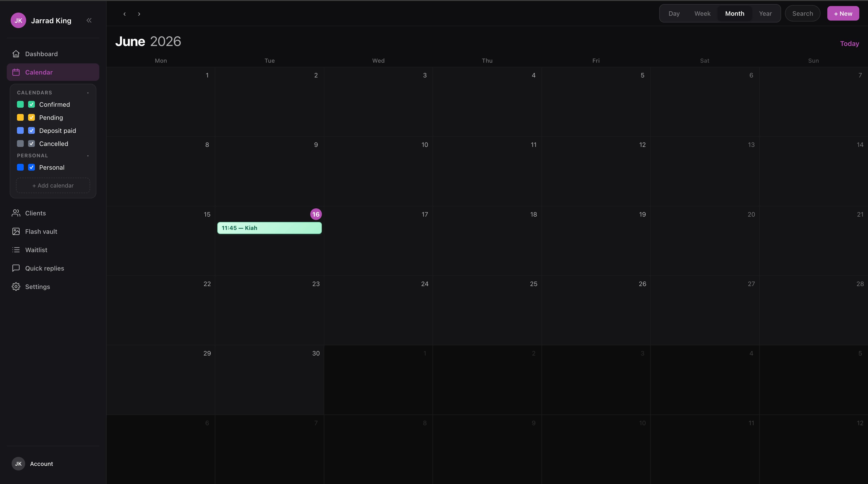The image size is (868, 484).
Task: Select date 30 in the calendar
Action: 269,380
